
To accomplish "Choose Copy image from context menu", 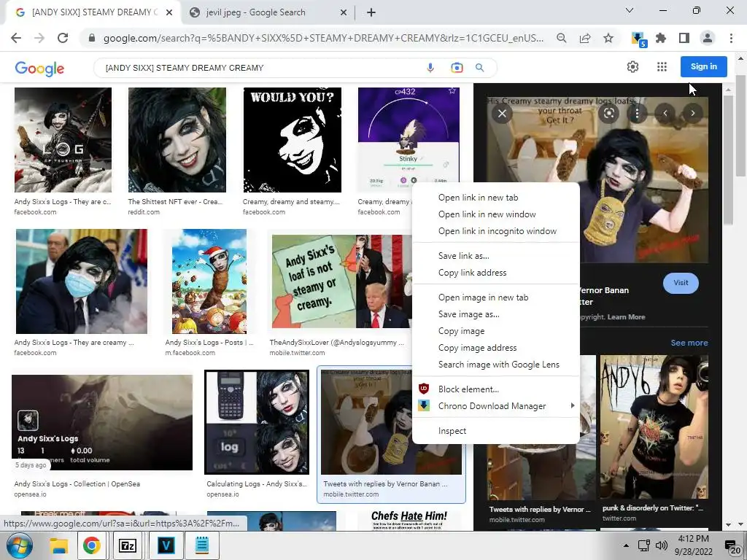I will [x=496, y=330].
